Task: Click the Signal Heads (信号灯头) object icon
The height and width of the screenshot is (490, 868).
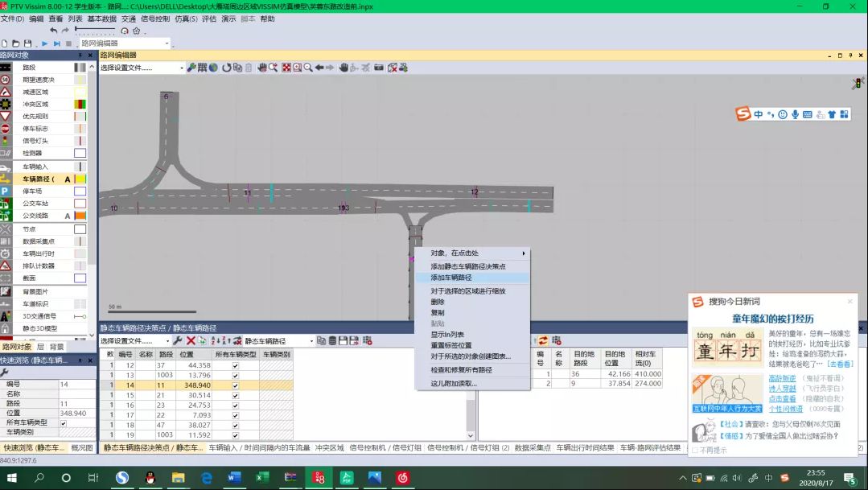Action: pos(6,141)
